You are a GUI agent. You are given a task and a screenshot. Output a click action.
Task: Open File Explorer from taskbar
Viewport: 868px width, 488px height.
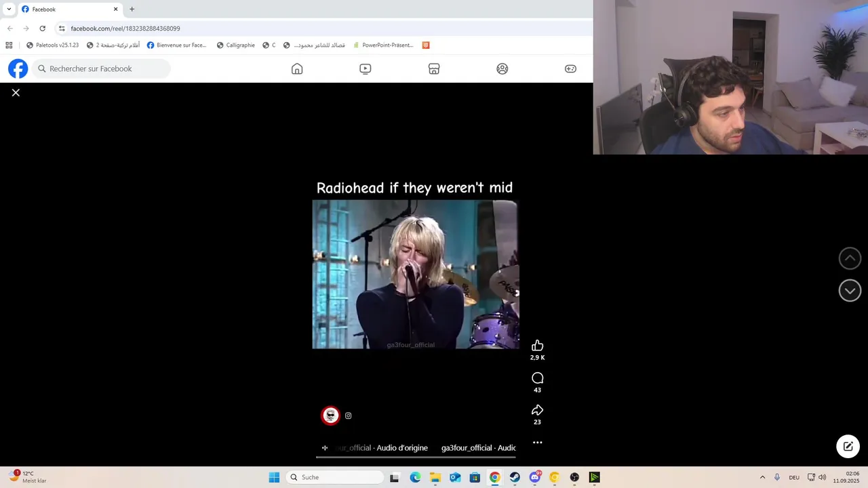435,477
